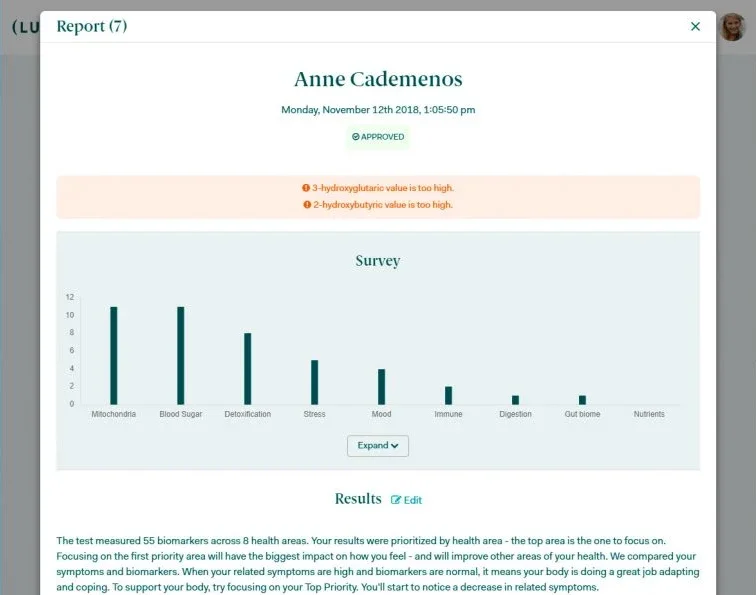The height and width of the screenshot is (595, 756).
Task: Click the APPROVED status badge
Action: pyautogui.click(x=378, y=137)
